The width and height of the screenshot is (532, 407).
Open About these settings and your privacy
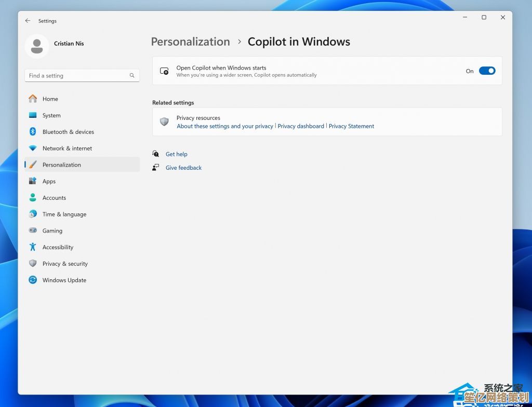225,126
